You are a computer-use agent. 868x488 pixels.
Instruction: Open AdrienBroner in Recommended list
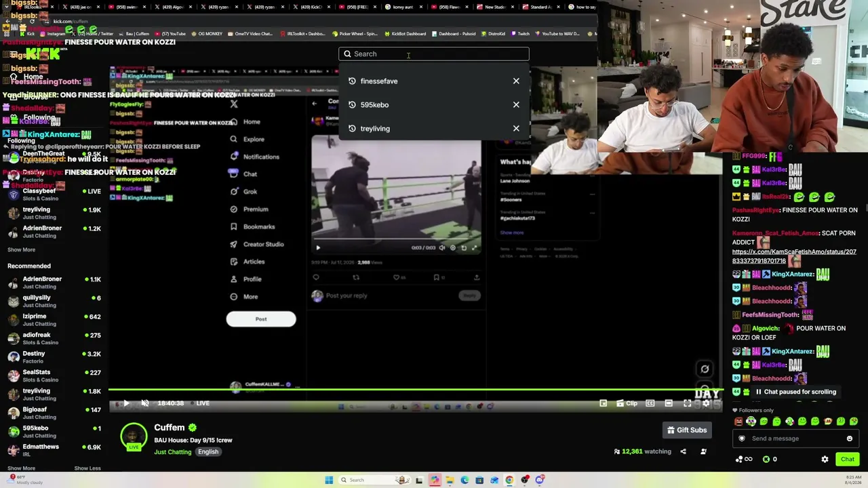(54, 283)
